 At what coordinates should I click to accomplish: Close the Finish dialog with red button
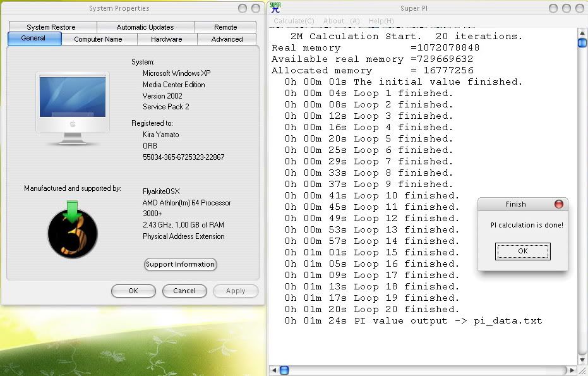click(x=558, y=204)
